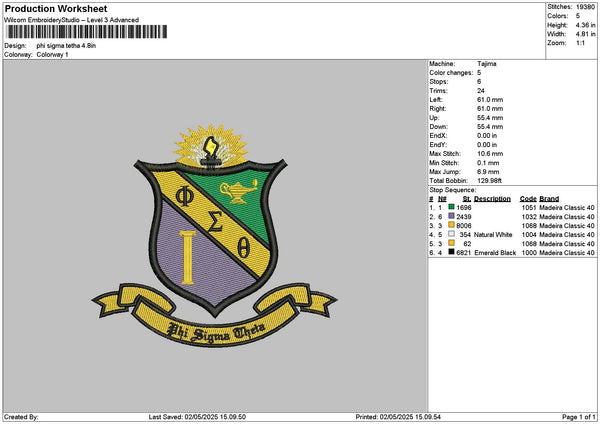
Task: Click the purple color swatch in stop 2
Action: pyautogui.click(x=451, y=216)
